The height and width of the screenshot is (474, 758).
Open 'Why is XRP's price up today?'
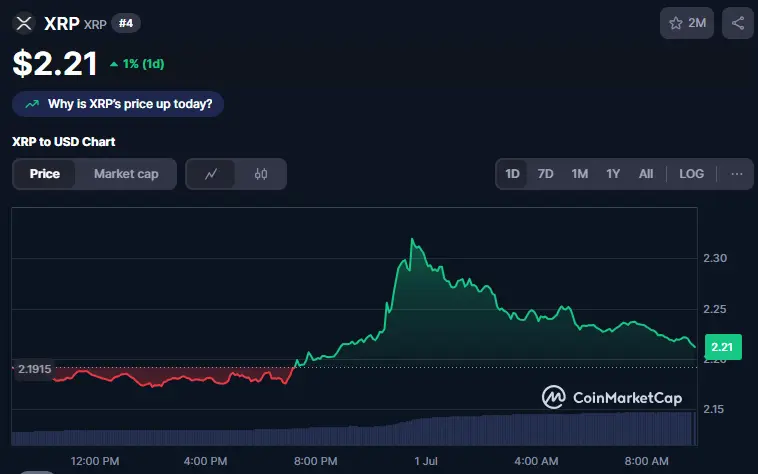tap(117, 104)
